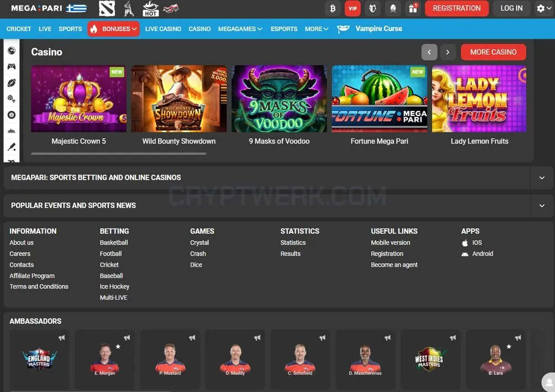Open the settings gear dropdown
The image size is (555, 392).
click(544, 8)
